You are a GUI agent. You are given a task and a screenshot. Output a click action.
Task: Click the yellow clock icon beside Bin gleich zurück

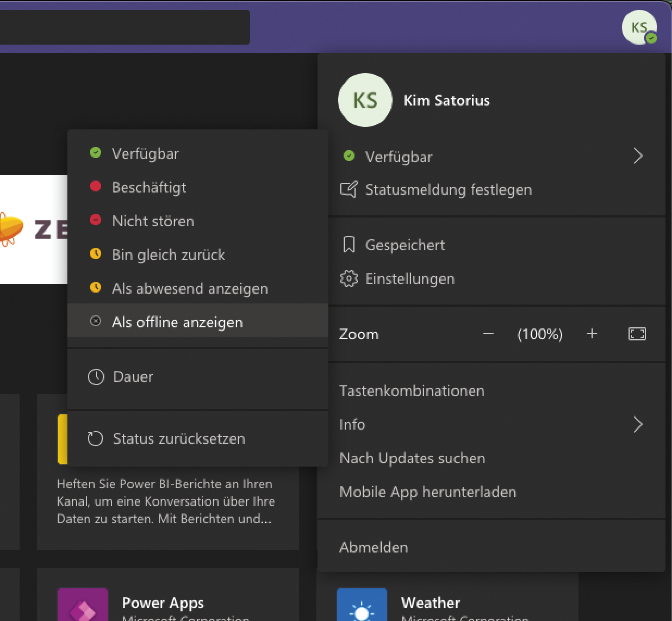(96, 253)
